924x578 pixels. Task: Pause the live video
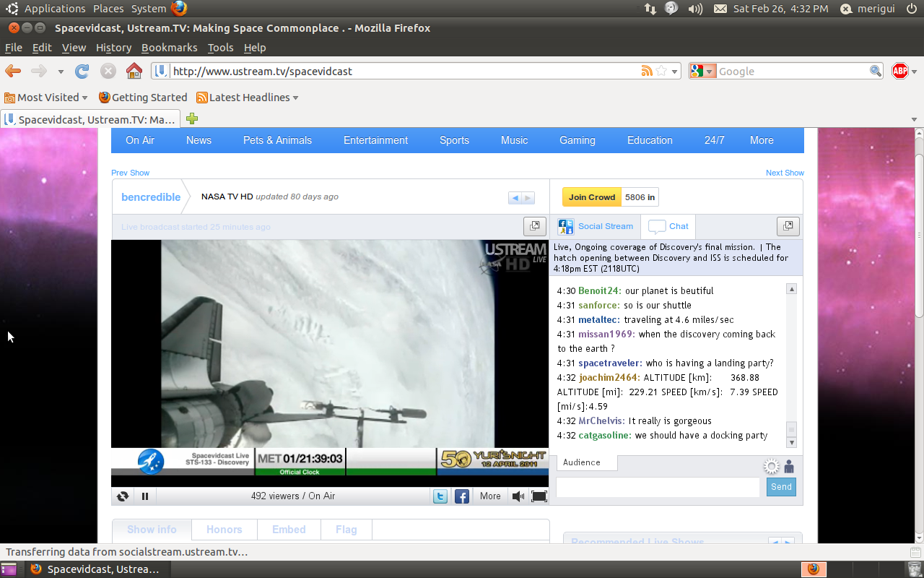pyautogui.click(x=145, y=496)
